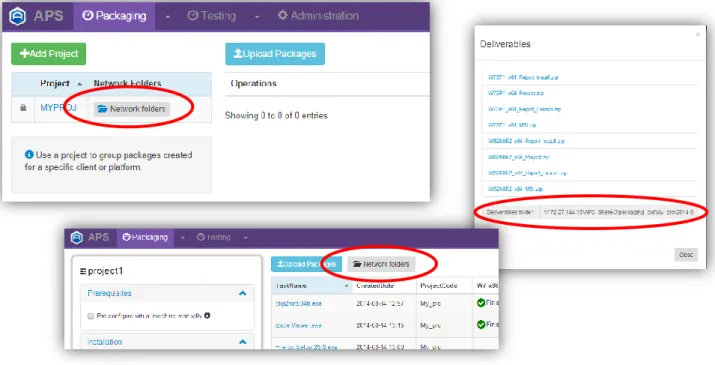Viewport: 715px width, 365px height.
Task: Switch to Testing tab in top window
Action: pos(212,16)
